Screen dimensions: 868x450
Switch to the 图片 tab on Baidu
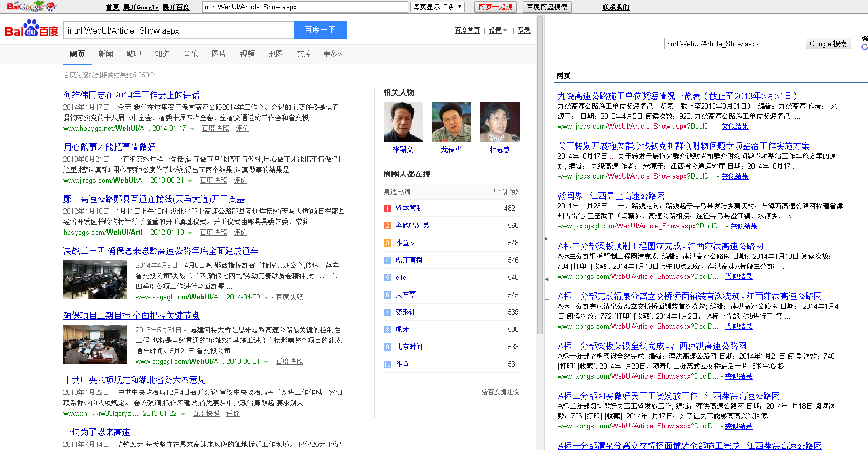click(219, 54)
